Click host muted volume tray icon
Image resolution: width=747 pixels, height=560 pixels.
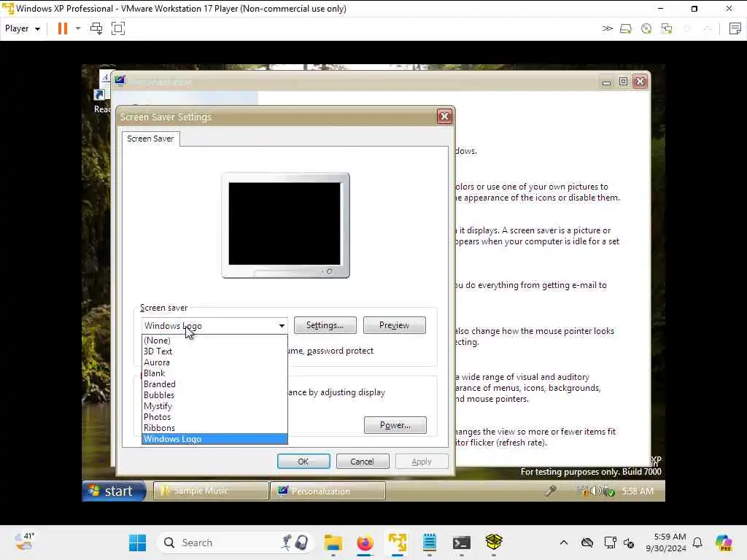click(x=629, y=542)
